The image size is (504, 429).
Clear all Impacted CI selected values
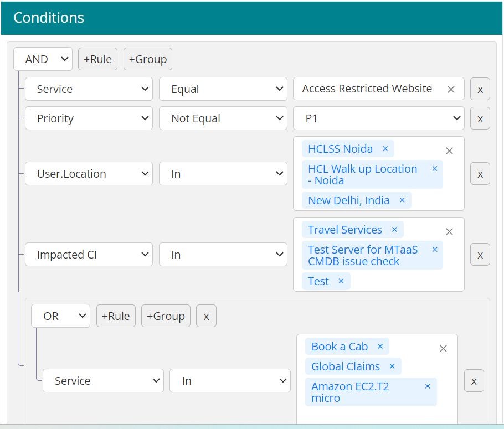[449, 231]
